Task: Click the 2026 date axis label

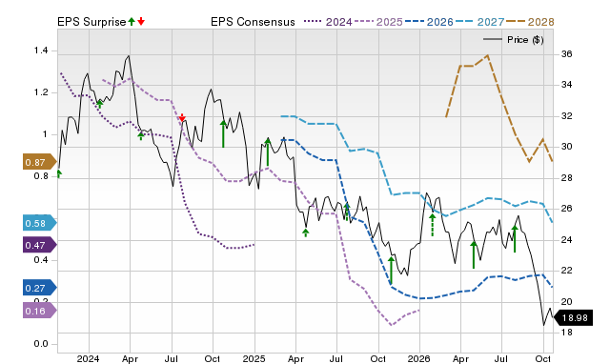Action: point(419,358)
